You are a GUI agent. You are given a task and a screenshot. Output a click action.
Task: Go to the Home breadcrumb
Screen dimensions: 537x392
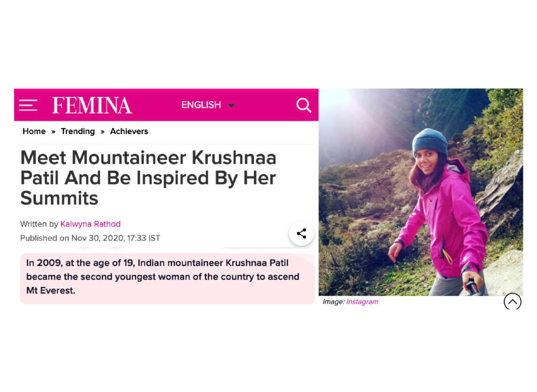tap(34, 131)
